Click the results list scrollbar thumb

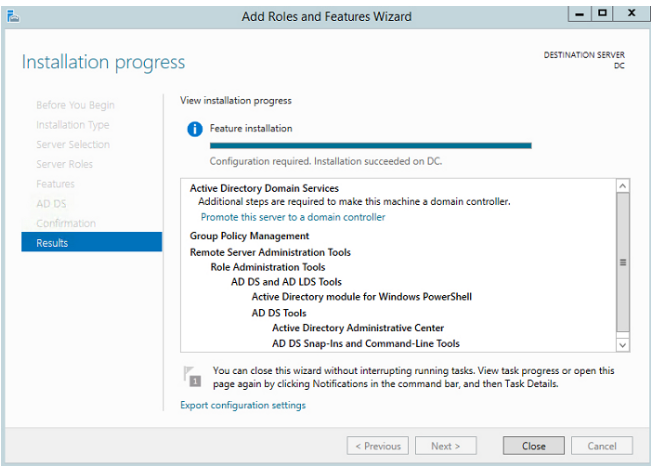tap(623, 262)
